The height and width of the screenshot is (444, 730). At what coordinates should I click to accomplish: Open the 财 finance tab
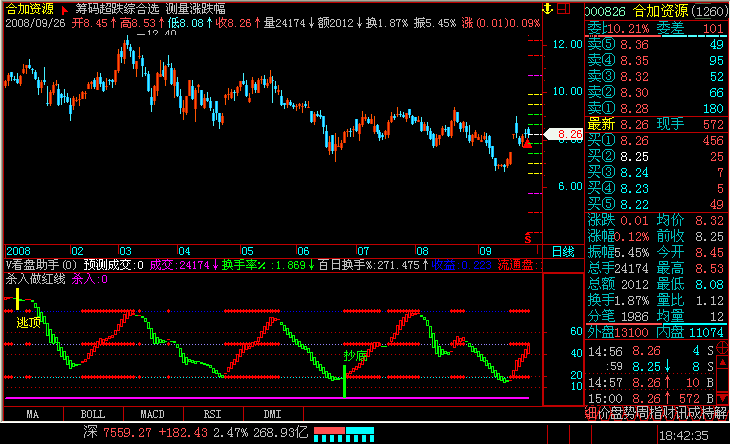(x=669, y=413)
